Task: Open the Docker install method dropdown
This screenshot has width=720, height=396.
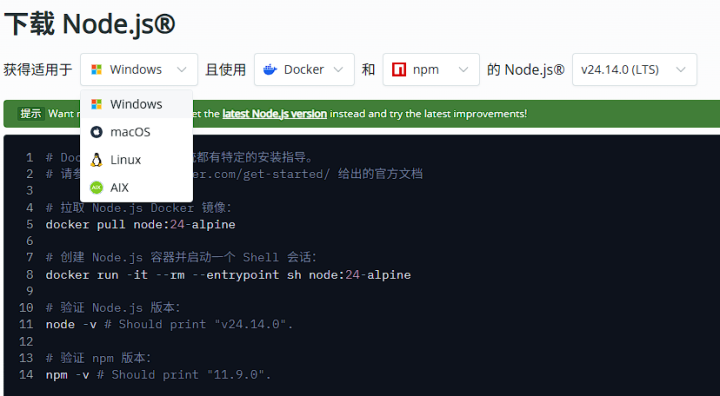Action: pos(304,69)
